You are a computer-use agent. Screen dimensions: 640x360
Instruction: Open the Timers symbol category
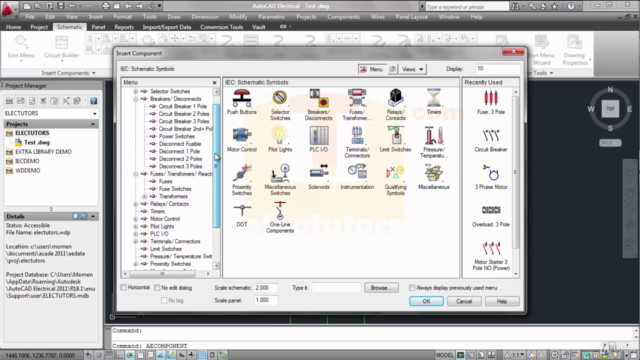pos(433,102)
